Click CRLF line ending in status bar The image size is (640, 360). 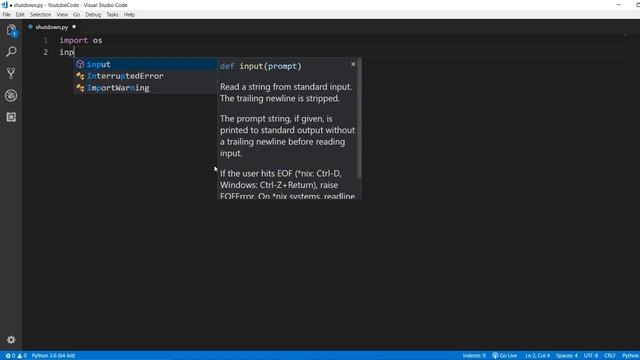coord(609,356)
